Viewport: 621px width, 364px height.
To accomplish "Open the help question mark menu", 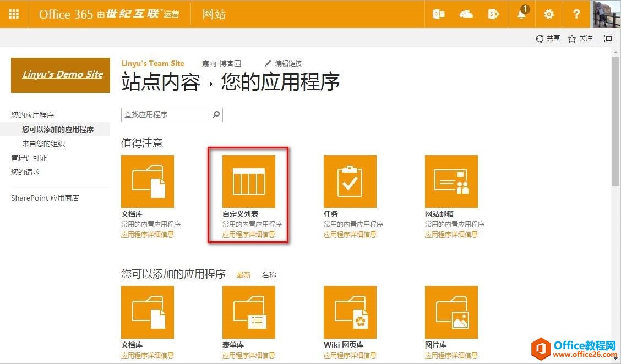I will [576, 14].
